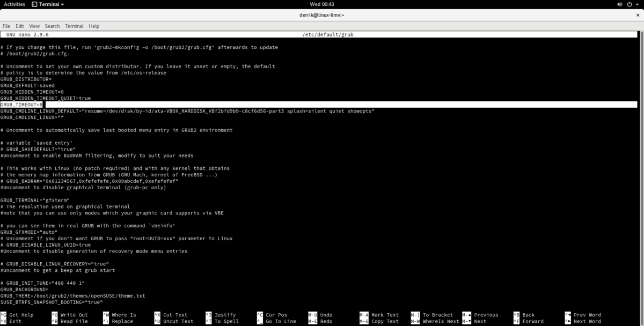Viewport: 644px width, 326px height.
Task: Click the ^T To Spell shortcut
Action: click(222, 322)
